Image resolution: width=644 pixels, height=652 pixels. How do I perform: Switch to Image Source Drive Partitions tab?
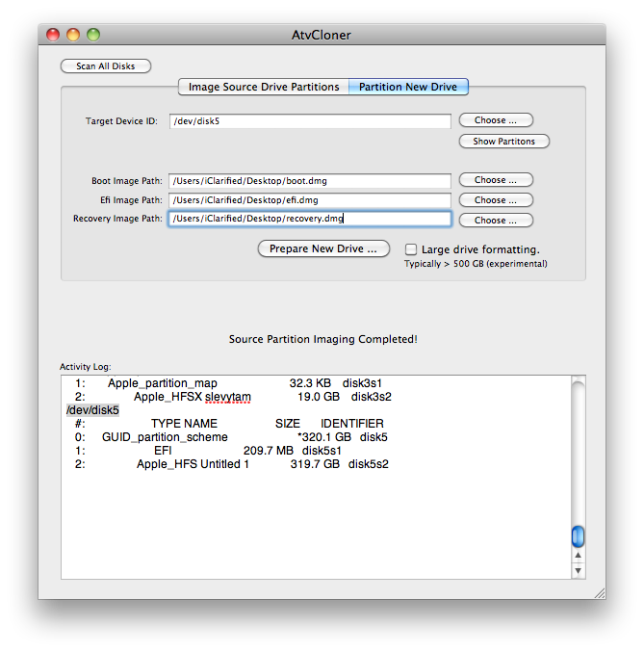pyautogui.click(x=264, y=87)
